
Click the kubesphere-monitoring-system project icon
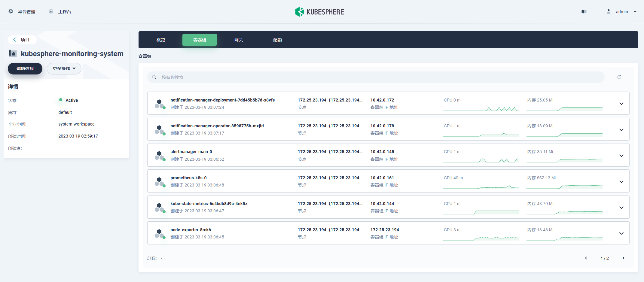pyautogui.click(x=12, y=53)
